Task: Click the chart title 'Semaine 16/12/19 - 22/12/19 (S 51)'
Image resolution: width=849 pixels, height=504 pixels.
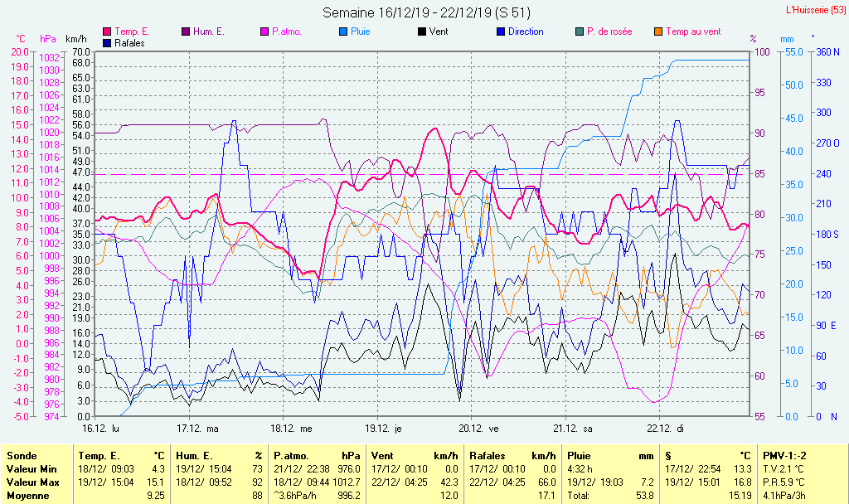Action: (x=427, y=12)
